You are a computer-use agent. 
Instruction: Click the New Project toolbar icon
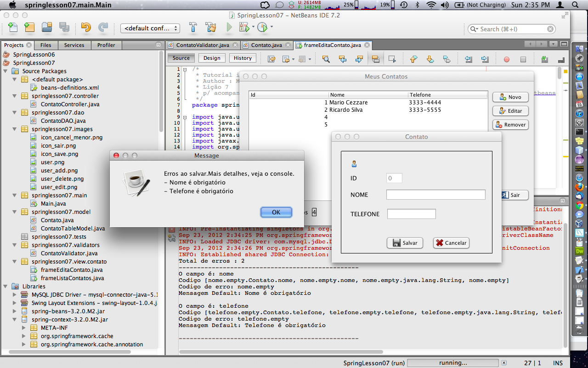(29, 28)
